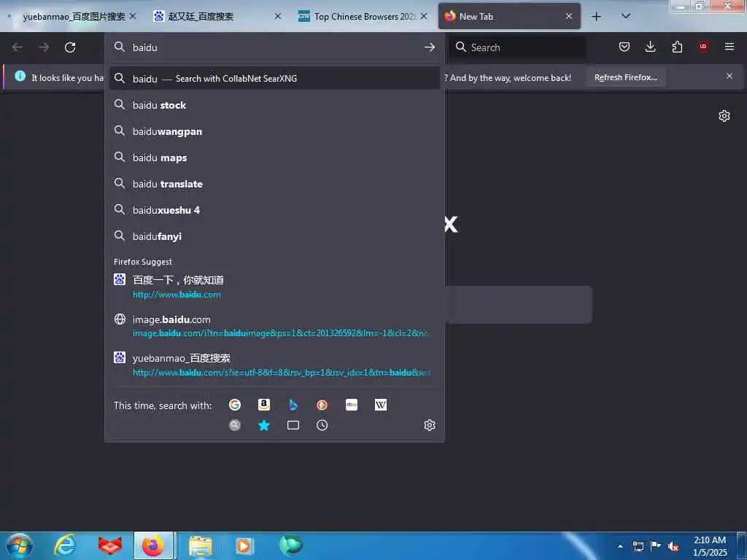
Task: Switch to Top Chinese Browsers tab
Action: coord(363,16)
